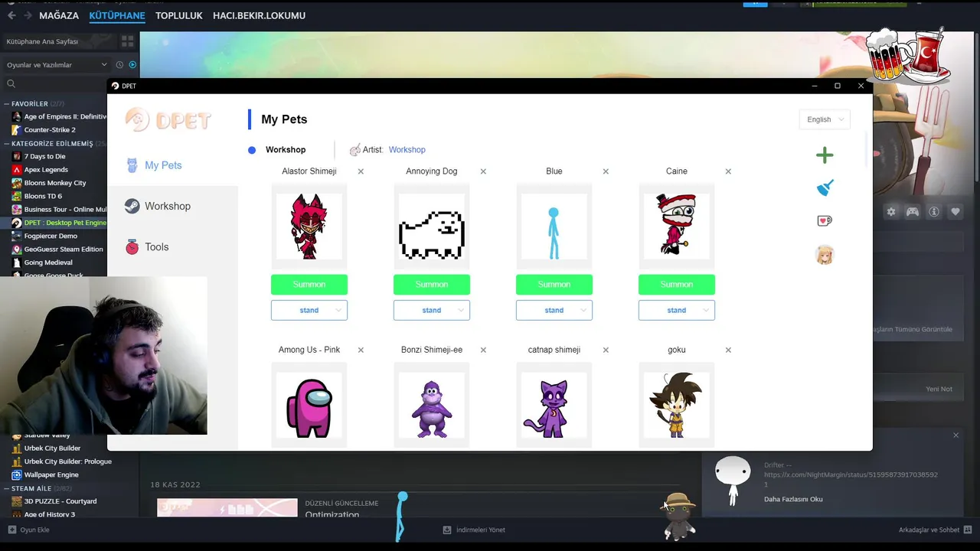This screenshot has width=980, height=551.
Task: Select Bloons Monkey City in library
Action: (55, 183)
